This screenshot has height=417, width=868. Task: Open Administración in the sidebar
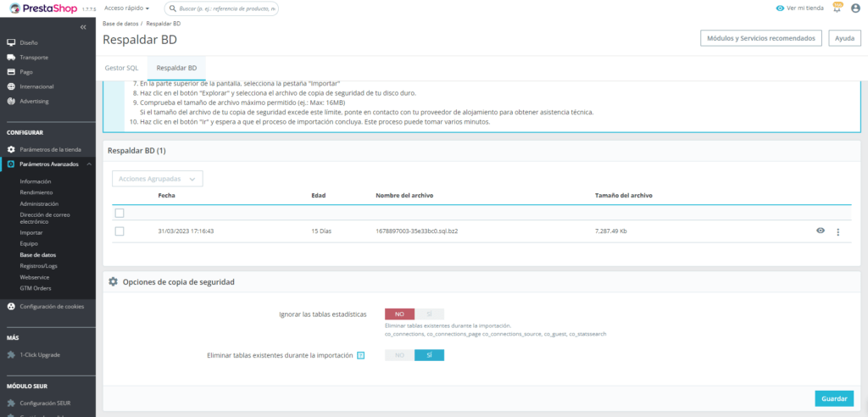point(39,203)
